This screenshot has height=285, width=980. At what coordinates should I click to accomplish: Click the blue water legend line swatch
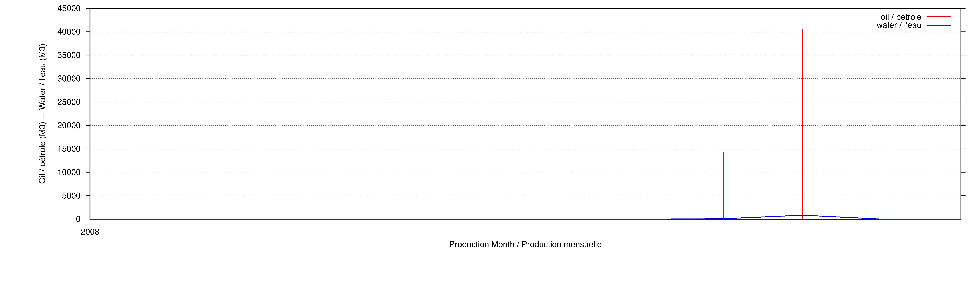click(x=939, y=25)
